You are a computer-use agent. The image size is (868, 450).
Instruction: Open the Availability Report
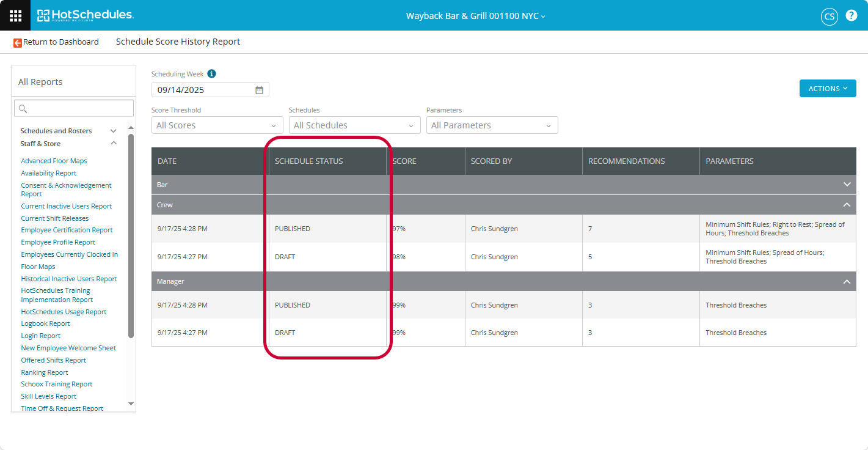tap(49, 173)
